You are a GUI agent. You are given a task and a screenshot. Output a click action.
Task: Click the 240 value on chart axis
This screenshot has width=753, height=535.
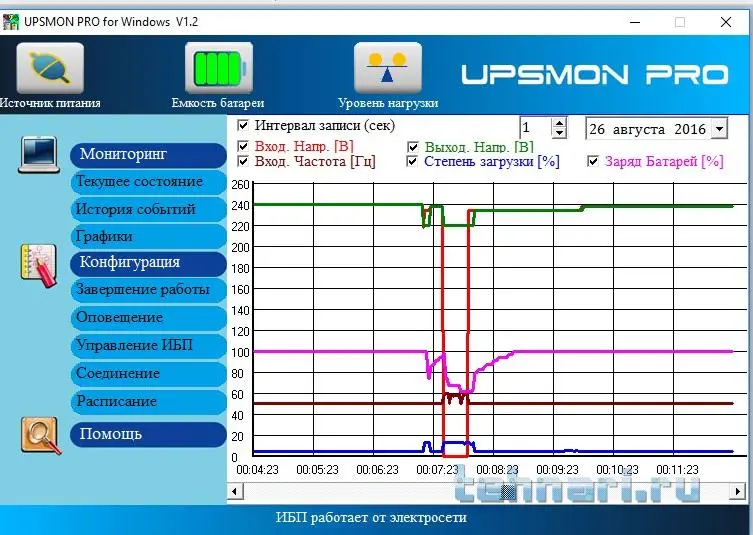click(241, 206)
